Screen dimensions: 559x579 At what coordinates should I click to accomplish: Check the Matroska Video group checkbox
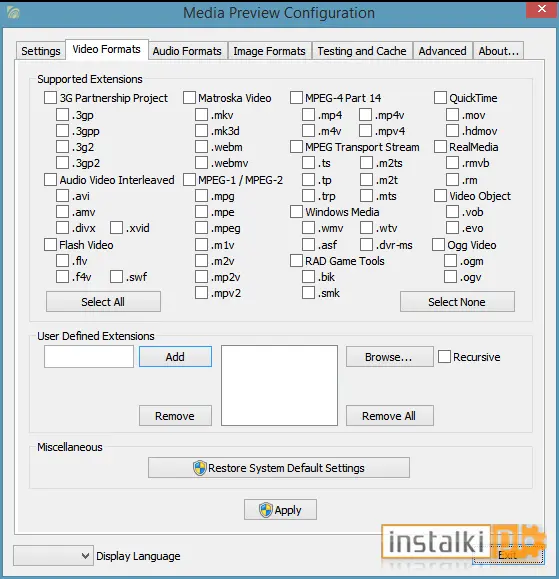click(189, 98)
